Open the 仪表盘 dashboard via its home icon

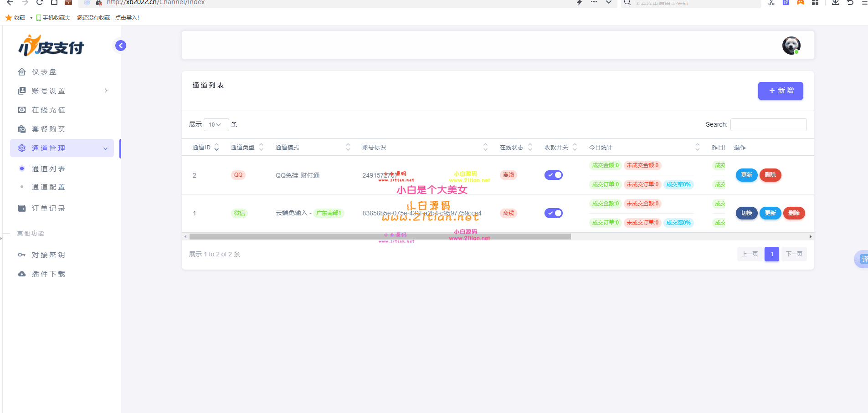[21, 71]
